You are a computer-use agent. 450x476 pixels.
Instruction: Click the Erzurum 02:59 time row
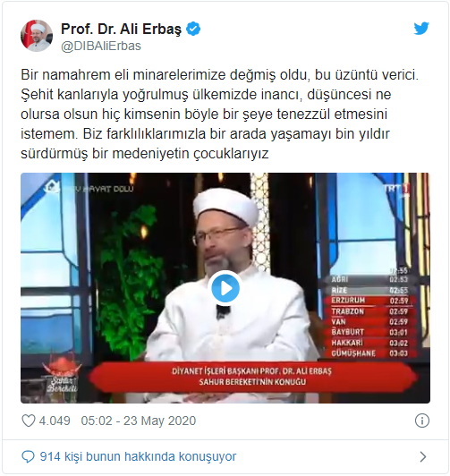click(369, 301)
